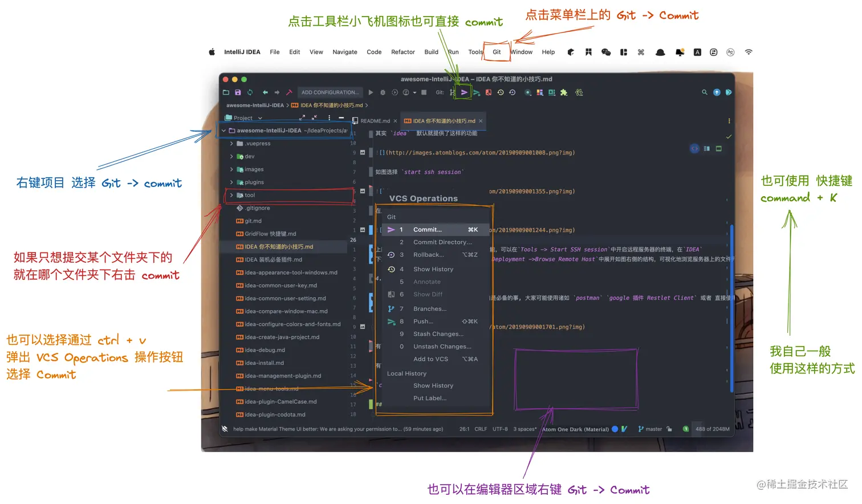Click the preview-only view mode icon
Viewport: 862px width, 504px height.
pyautogui.click(x=719, y=148)
